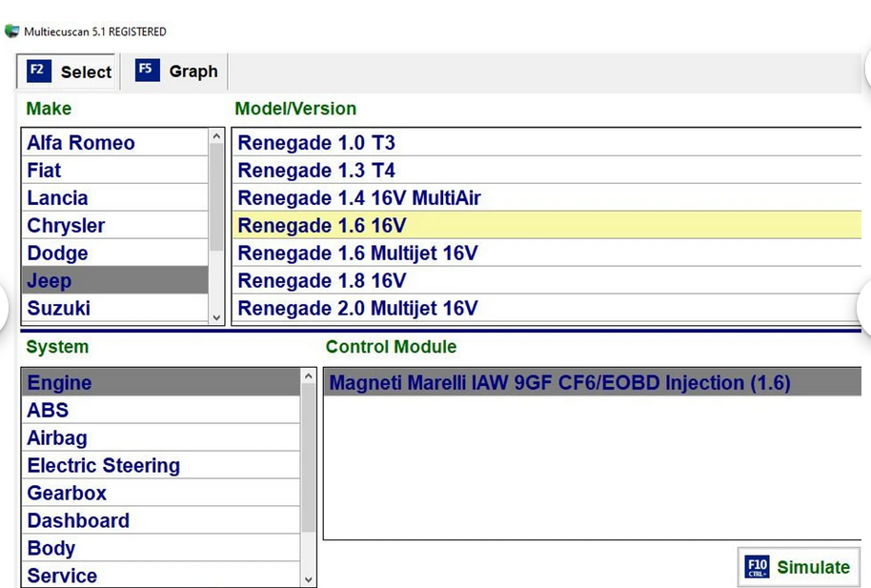Select model Renegade 2.0 Multijet 16V
Screen dimensions: 871x588
(x=547, y=308)
